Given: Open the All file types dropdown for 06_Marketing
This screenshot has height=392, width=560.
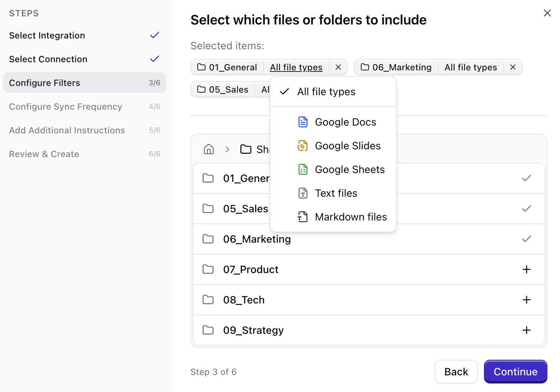Looking at the screenshot, I should coord(470,67).
